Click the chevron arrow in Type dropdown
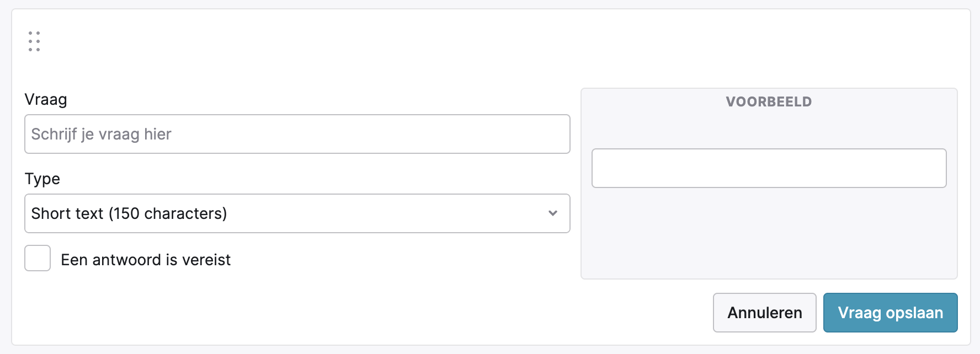Viewport: 980px width, 354px height. pos(552,213)
